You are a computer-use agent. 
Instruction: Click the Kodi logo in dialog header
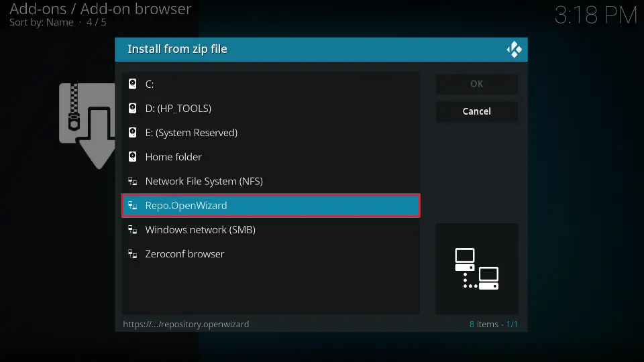point(514,50)
